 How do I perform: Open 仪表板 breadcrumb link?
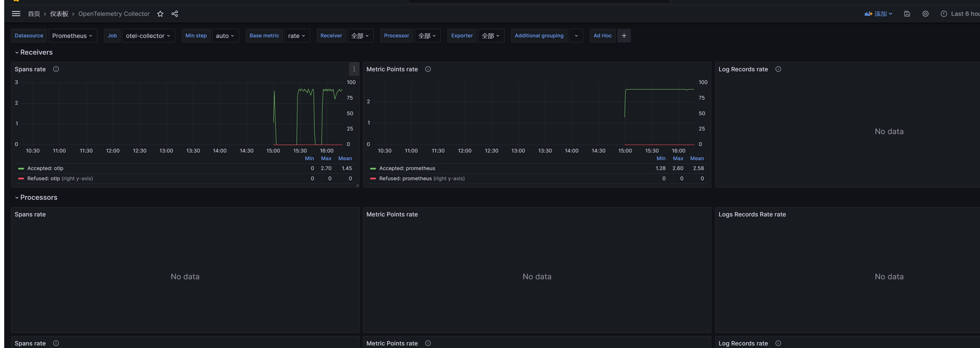click(59, 14)
